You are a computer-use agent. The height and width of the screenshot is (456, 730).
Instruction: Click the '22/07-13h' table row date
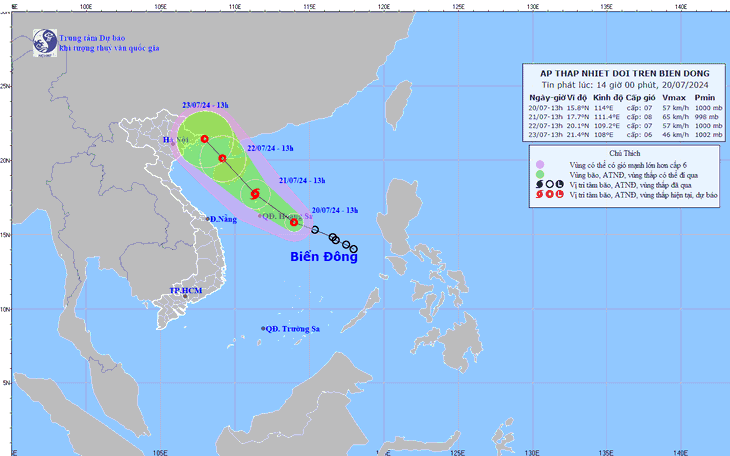click(x=546, y=126)
